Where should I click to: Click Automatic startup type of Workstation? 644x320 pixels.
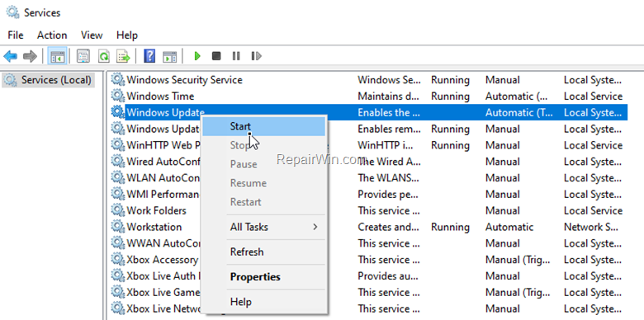509,227
